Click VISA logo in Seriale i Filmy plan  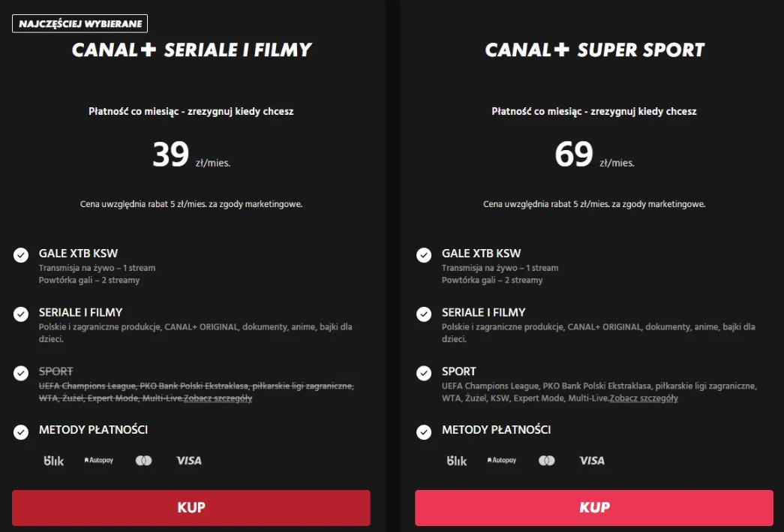click(x=188, y=461)
